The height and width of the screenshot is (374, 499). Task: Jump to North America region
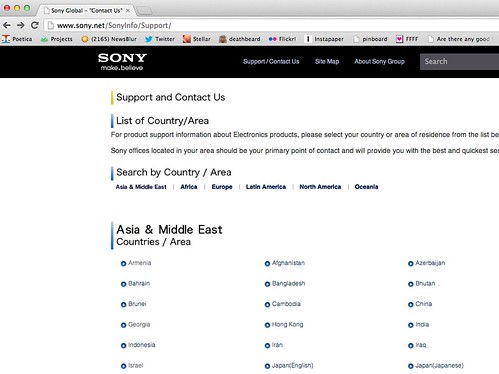pos(320,187)
